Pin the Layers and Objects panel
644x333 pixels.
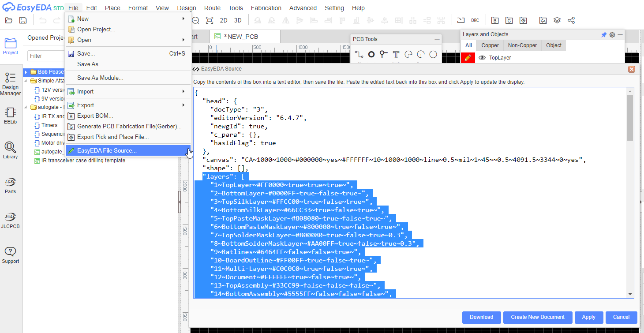(604, 34)
